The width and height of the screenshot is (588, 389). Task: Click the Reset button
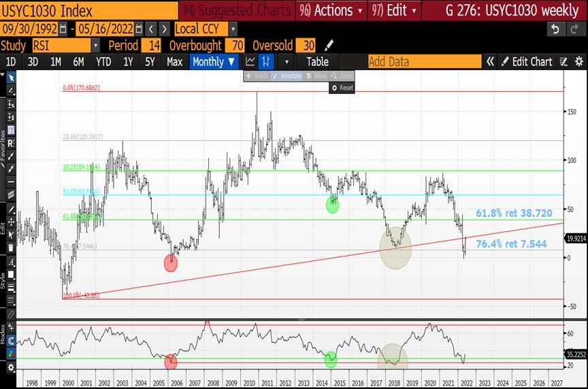click(x=342, y=88)
